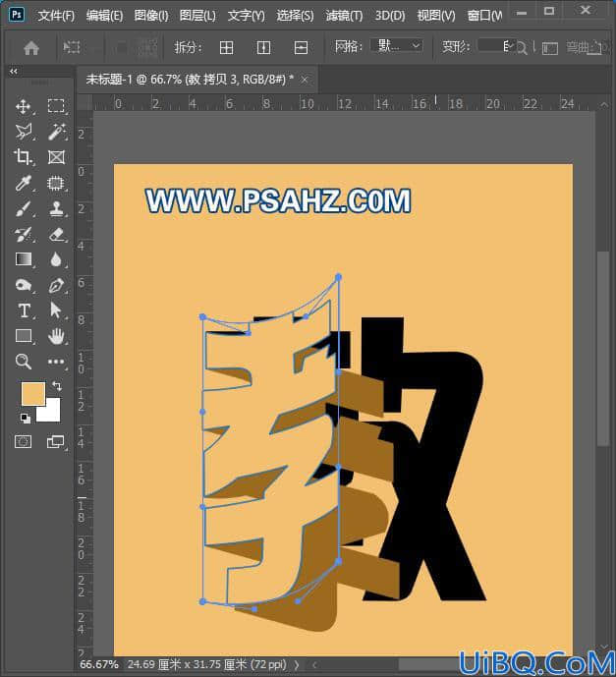
Task: Select the Zoom tool
Action: pos(24,362)
